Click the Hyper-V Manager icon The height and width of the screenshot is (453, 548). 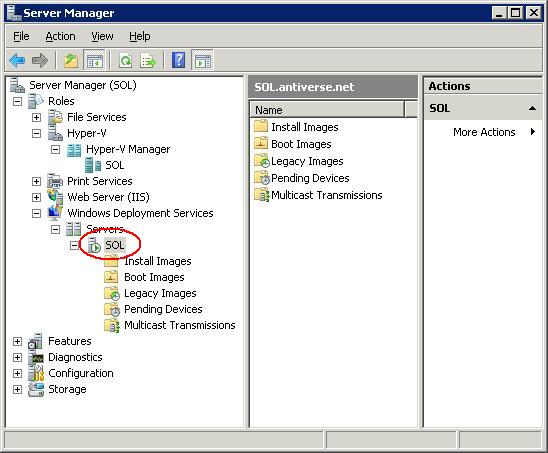[x=74, y=150]
